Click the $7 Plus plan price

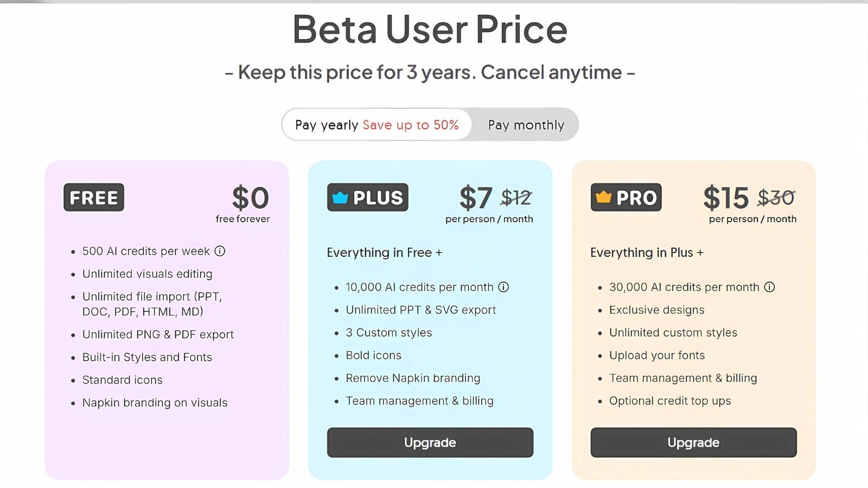coord(476,197)
